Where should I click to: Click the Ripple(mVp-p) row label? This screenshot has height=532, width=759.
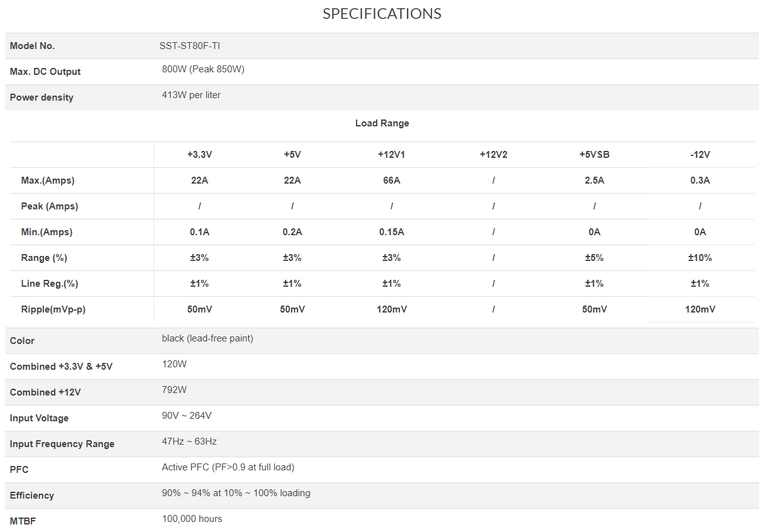(x=53, y=309)
